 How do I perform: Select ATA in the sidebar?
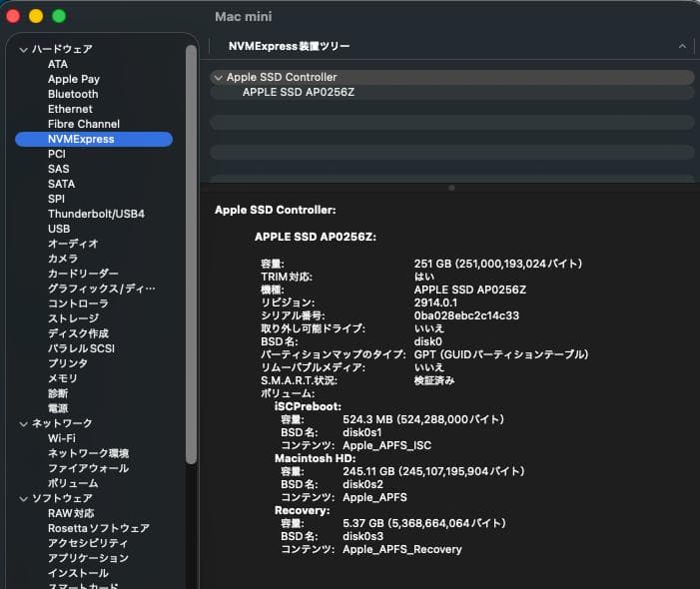pyautogui.click(x=58, y=64)
